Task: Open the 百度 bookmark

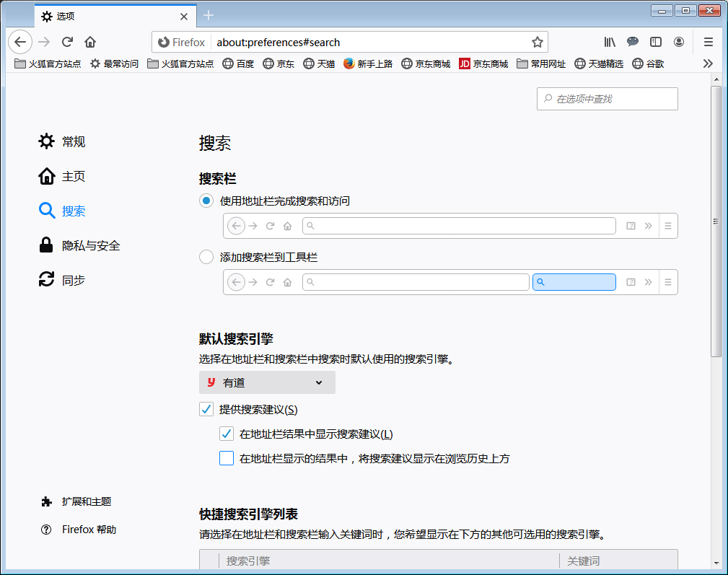Action: tap(238, 63)
